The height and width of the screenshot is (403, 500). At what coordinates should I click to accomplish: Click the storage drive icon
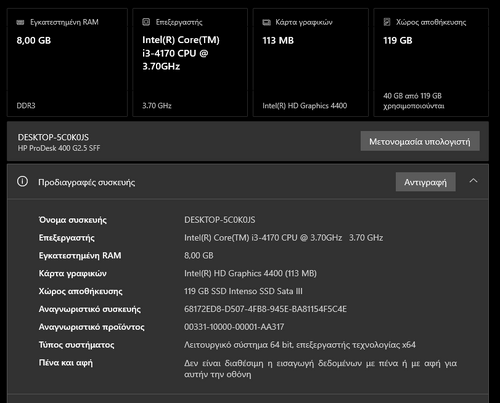point(387,22)
